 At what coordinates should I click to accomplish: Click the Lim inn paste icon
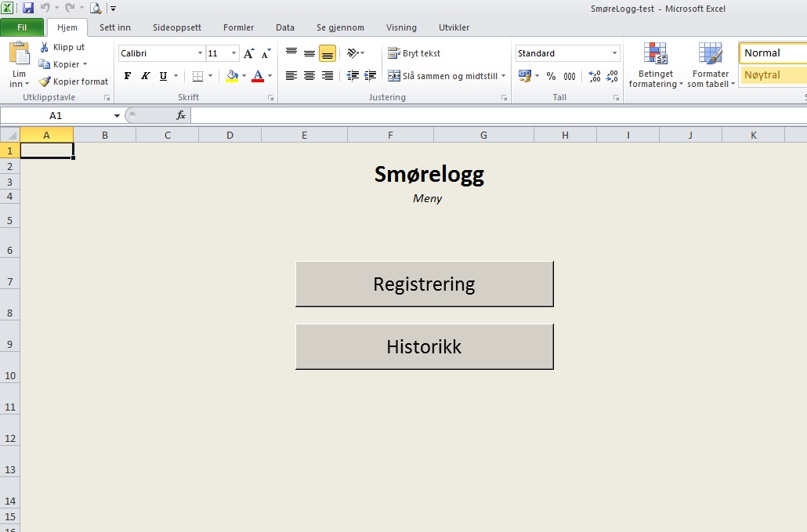click(x=20, y=53)
